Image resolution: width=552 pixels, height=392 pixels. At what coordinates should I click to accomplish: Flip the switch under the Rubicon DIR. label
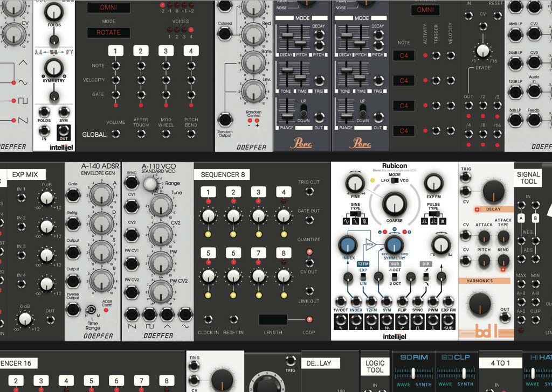click(x=426, y=277)
